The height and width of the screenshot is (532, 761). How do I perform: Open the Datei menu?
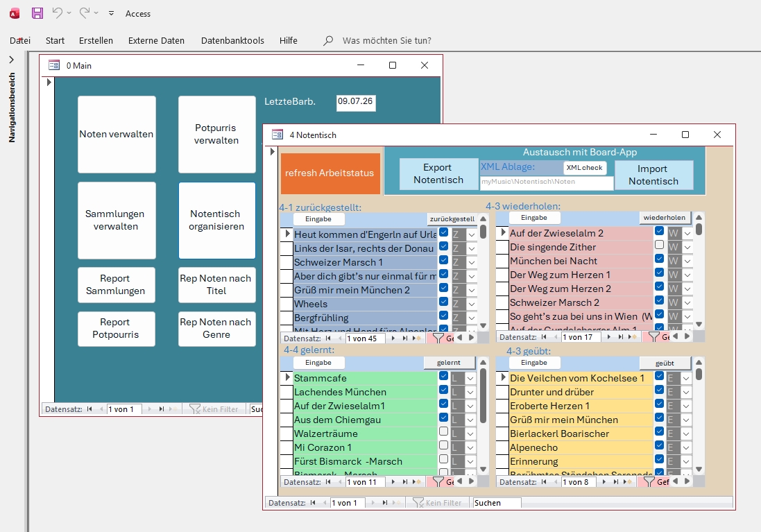click(x=20, y=41)
